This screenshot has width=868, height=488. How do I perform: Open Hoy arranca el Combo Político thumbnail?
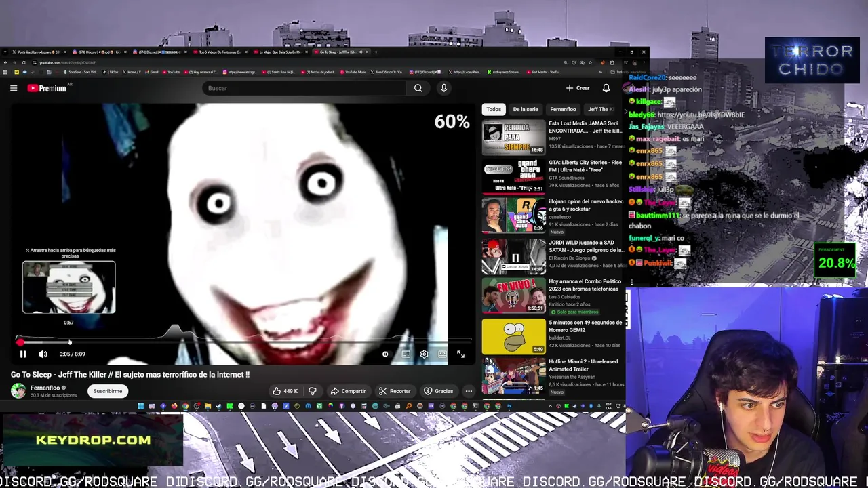[x=513, y=296]
